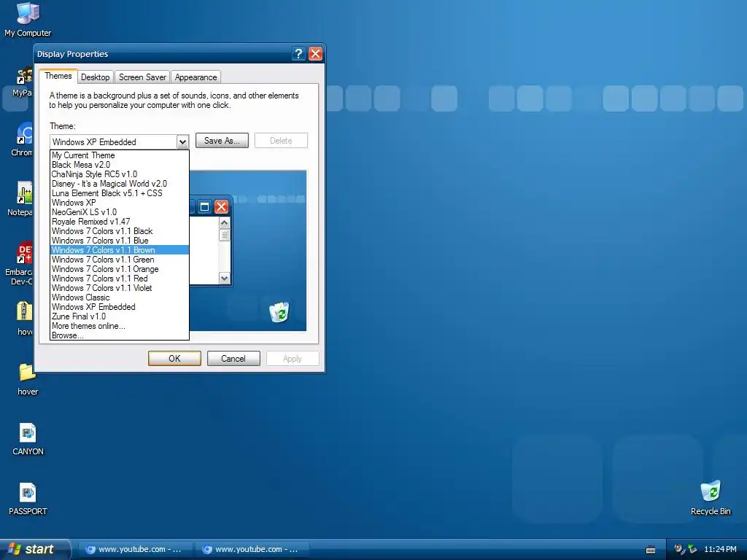
Task: Choose Windows XP Embedded in list
Action: click(x=120, y=307)
